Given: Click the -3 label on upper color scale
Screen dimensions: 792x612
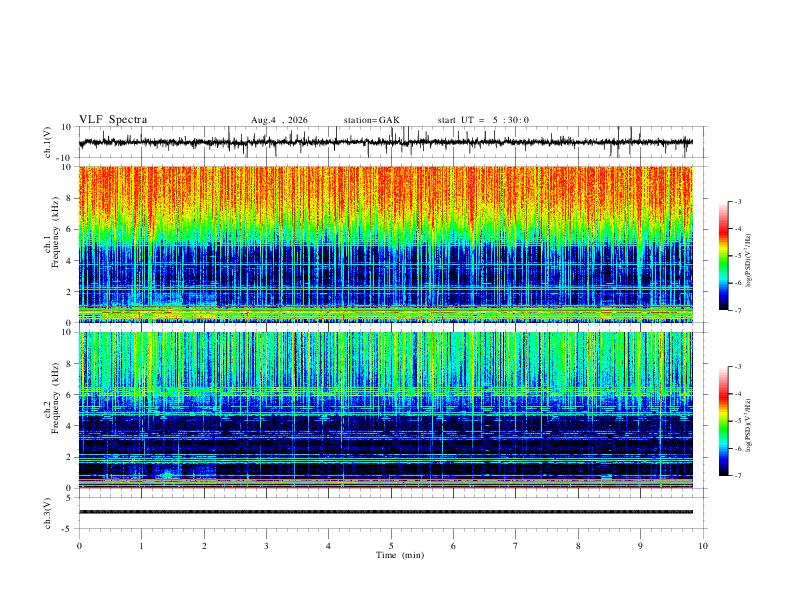Looking at the screenshot, I should (737, 201).
